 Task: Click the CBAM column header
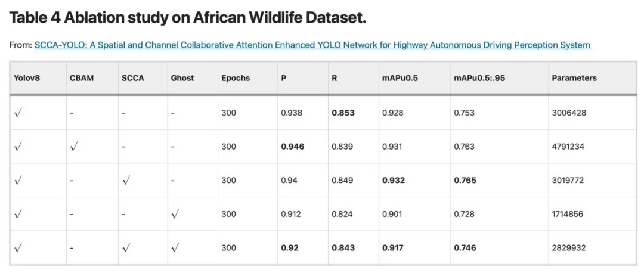click(x=82, y=78)
